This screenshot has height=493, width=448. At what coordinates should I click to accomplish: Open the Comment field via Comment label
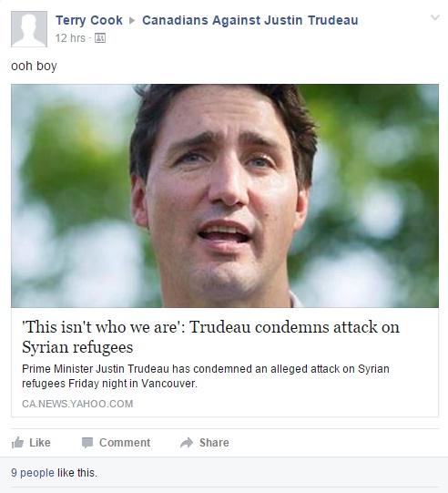[125, 442]
